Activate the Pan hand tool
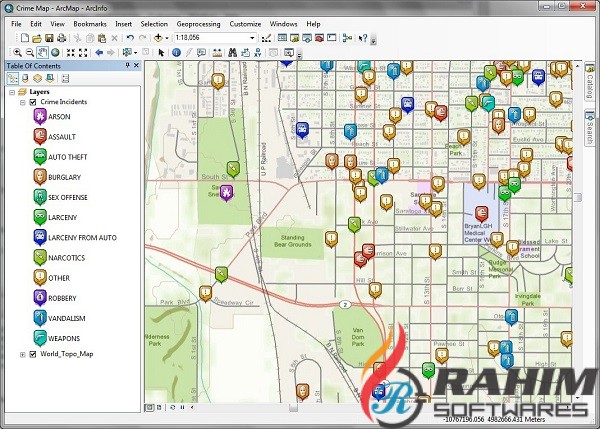Image resolution: width=600 pixels, height=429 pixels. 42,52
